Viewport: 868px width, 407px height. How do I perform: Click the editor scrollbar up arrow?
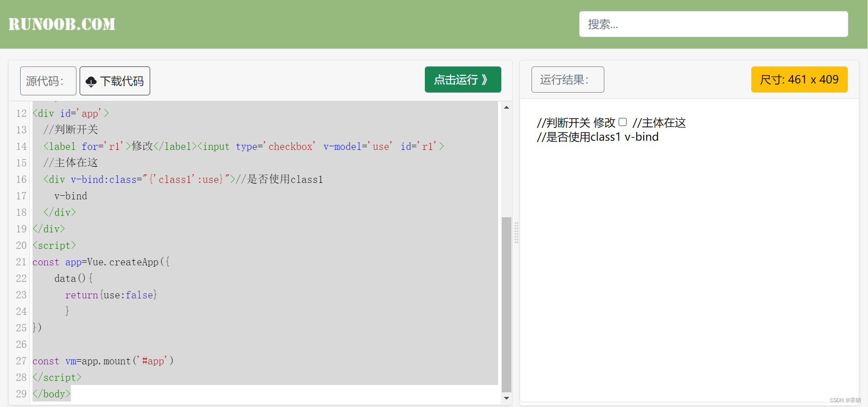pyautogui.click(x=506, y=107)
